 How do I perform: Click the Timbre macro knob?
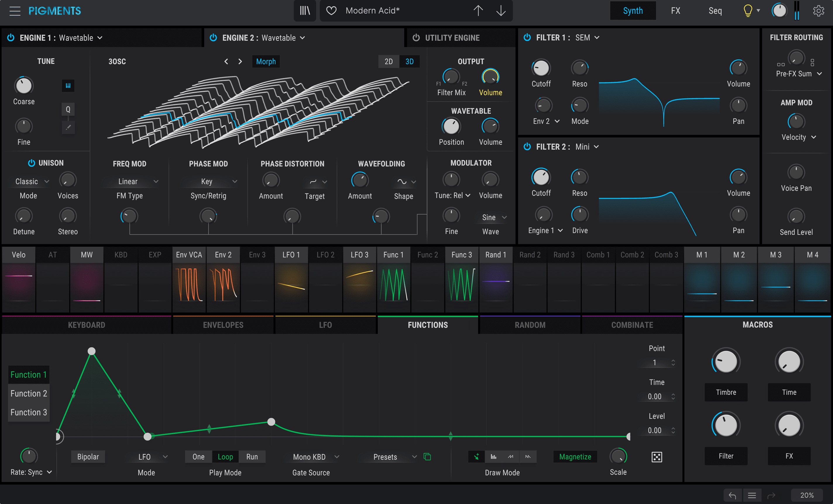pos(726,362)
